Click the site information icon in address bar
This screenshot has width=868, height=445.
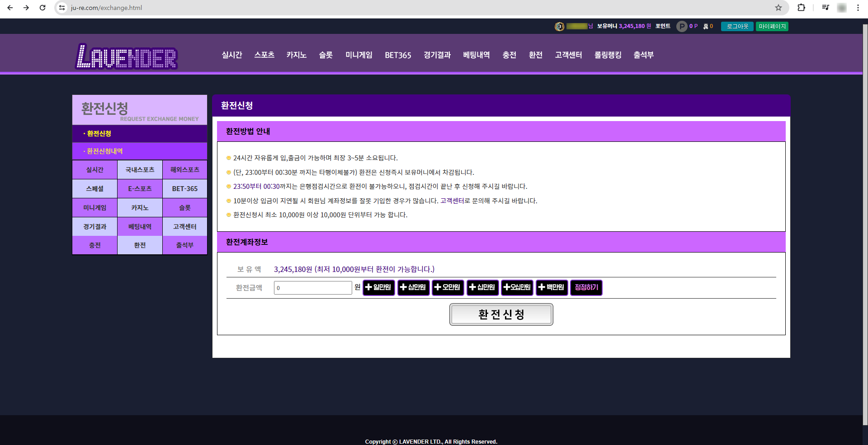[61, 8]
